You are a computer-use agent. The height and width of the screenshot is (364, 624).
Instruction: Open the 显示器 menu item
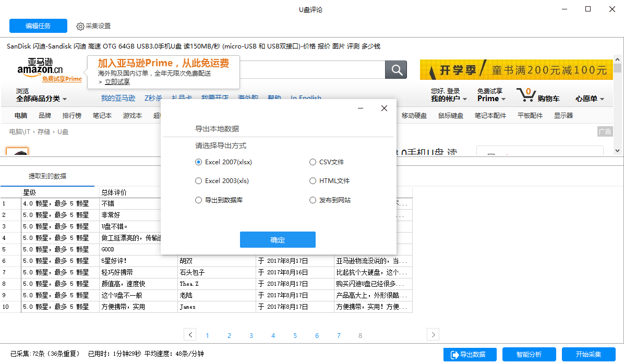pos(563,116)
